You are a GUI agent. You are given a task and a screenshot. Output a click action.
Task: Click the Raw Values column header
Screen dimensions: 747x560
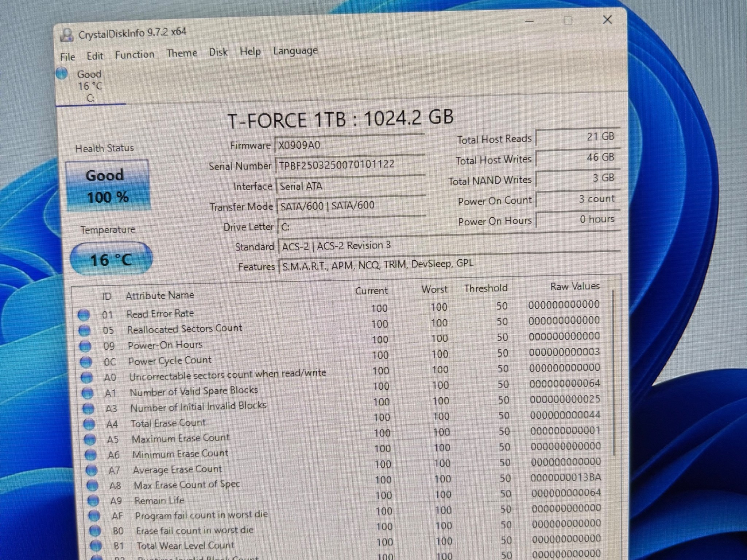(575, 286)
